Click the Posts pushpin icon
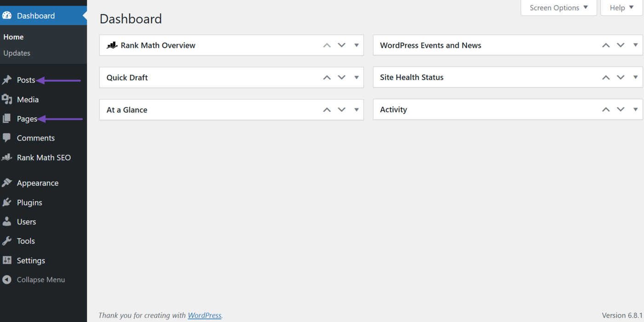The image size is (644, 322). pyautogui.click(x=7, y=80)
